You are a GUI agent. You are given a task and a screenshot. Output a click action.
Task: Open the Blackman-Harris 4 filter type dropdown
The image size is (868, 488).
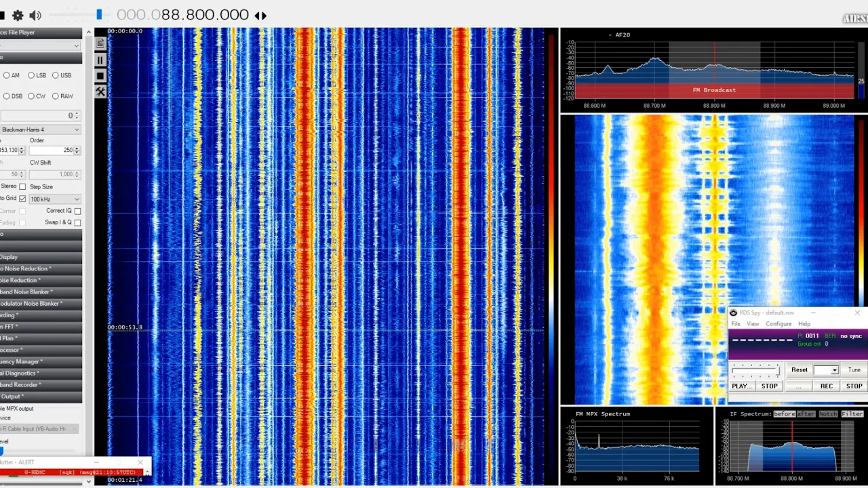[x=40, y=129]
